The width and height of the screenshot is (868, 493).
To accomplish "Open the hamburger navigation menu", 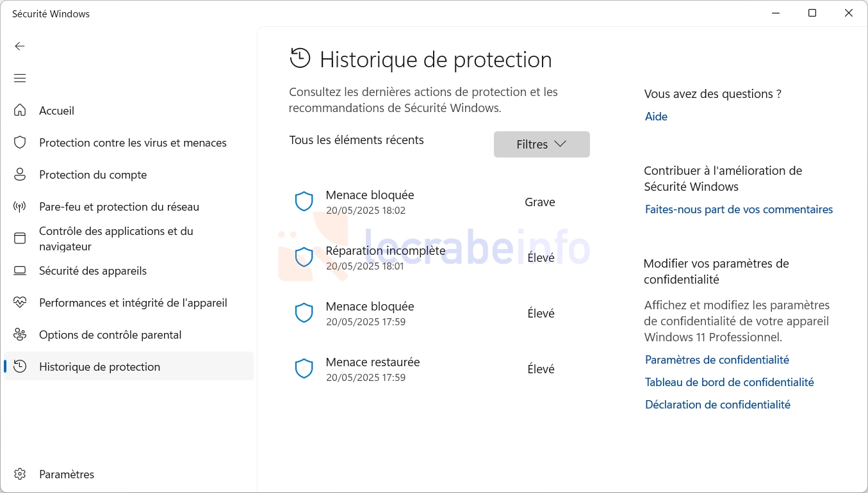I will coord(20,78).
